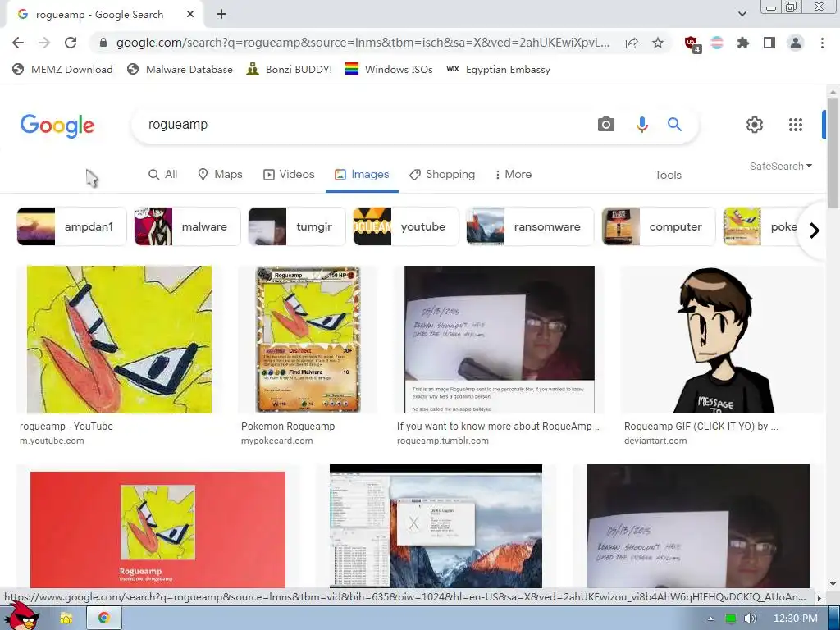Open the uBlock Origin extension icon
The height and width of the screenshot is (630, 840).
point(692,44)
